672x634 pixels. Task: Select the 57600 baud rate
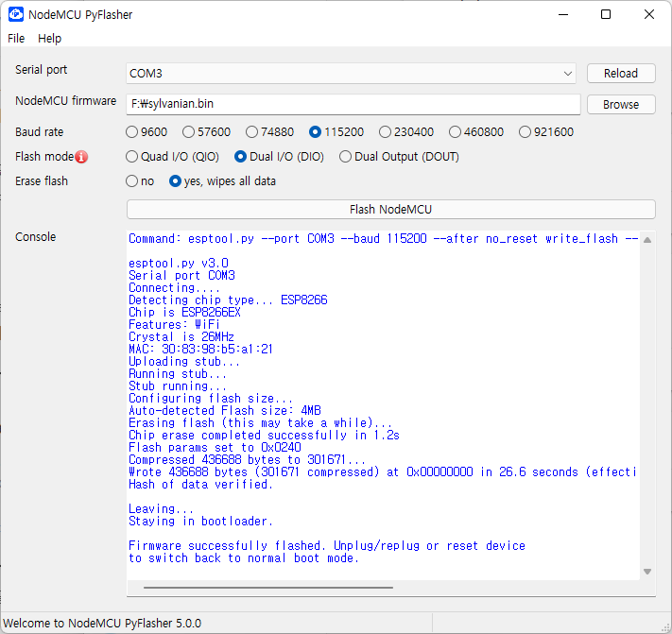click(207, 132)
